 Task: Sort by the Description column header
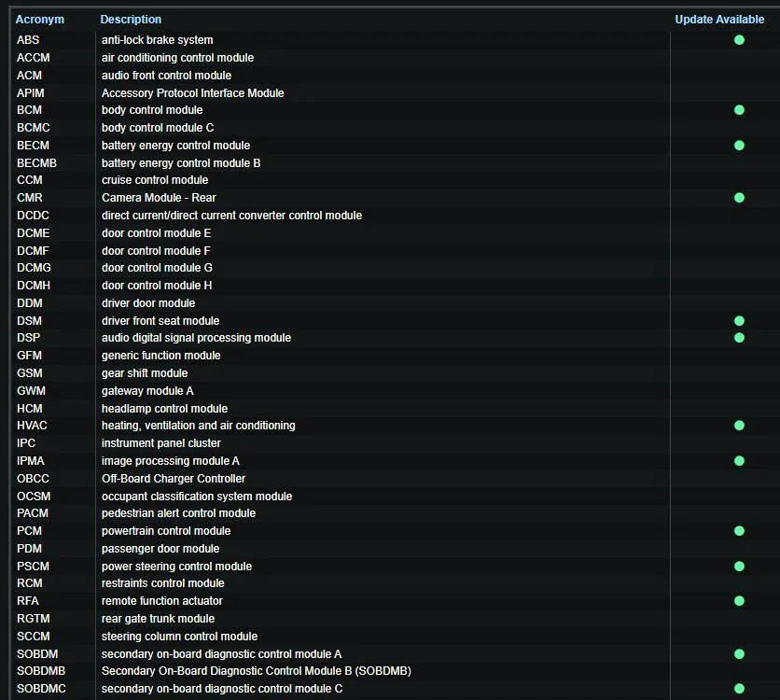[131, 20]
